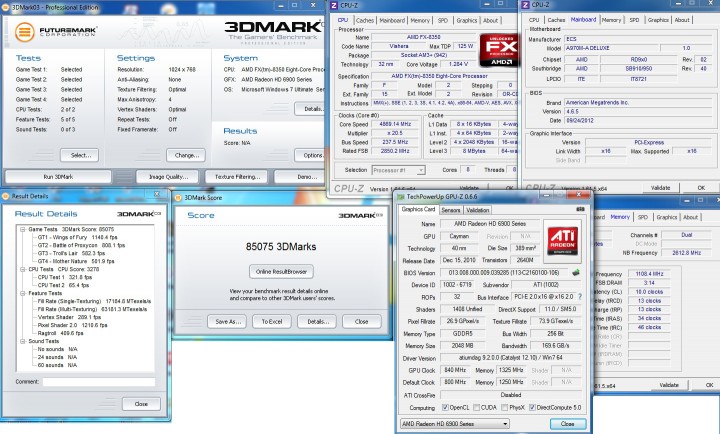Click the Core Speed value '4869.14 MHz'
This screenshot has height=434, width=720.
[393, 124]
